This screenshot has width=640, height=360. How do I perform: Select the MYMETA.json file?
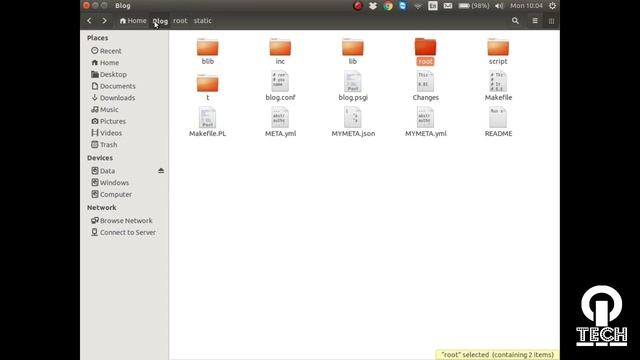click(353, 122)
